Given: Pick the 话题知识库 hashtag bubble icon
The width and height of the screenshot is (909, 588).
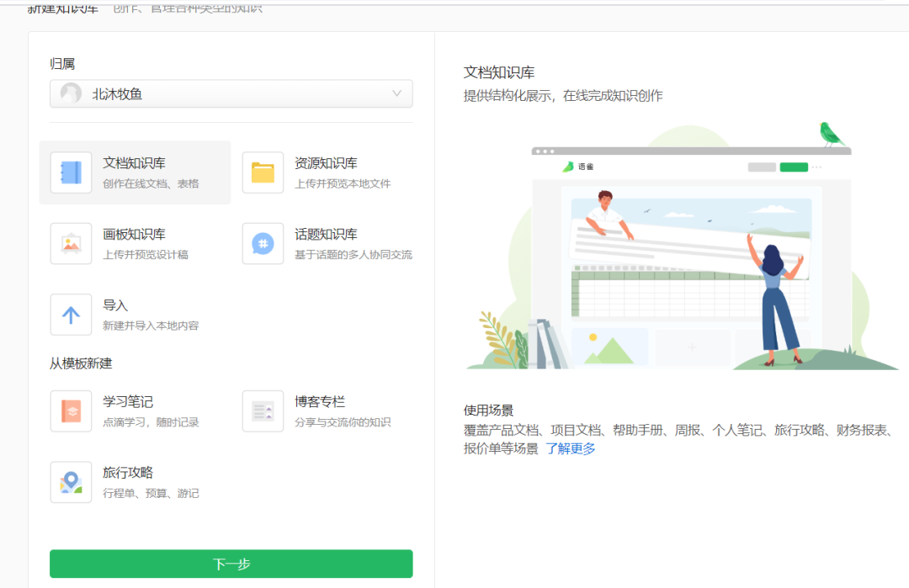Looking at the screenshot, I should [263, 244].
